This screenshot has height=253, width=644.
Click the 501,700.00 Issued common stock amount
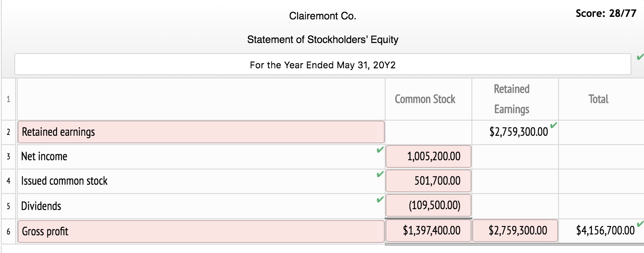coord(428,181)
